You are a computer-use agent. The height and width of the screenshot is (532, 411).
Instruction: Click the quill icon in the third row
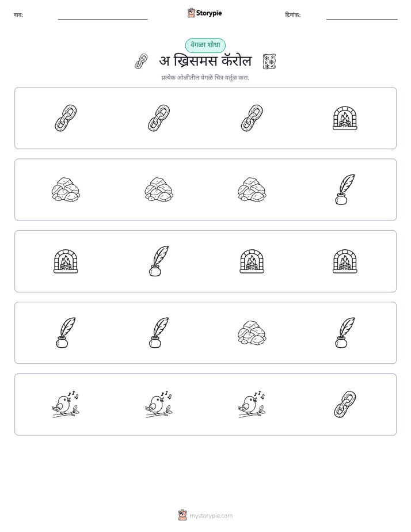click(159, 261)
